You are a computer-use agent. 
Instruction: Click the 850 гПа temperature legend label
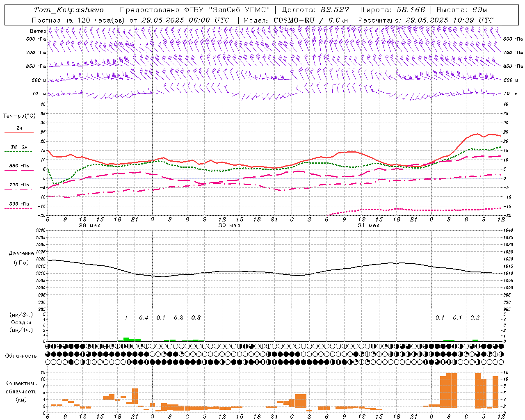[x=19, y=166]
